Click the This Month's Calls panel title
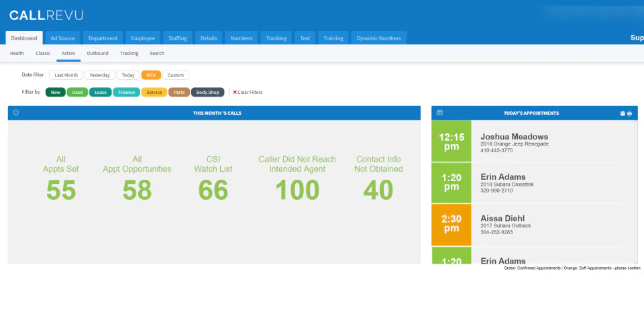The image size is (644, 326). 217,113
